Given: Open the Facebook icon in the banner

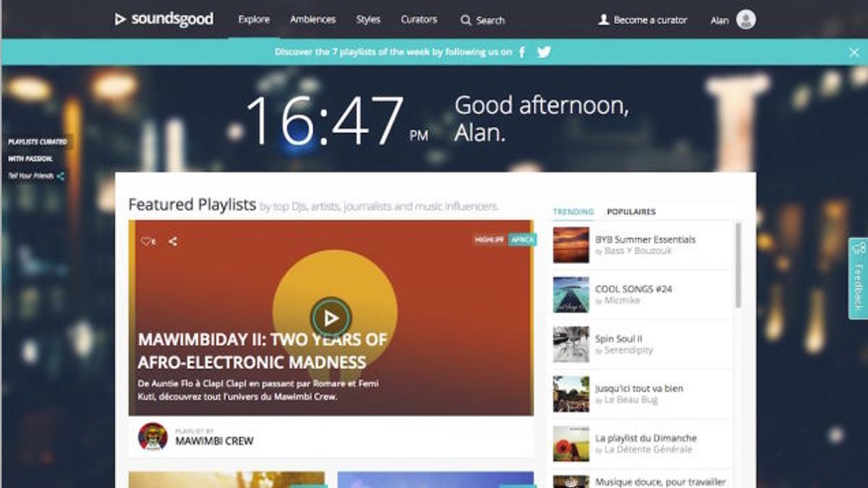Looking at the screenshot, I should click(522, 52).
